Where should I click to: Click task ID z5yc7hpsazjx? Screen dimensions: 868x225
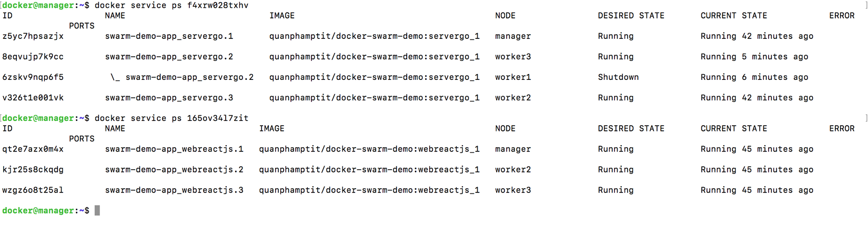tap(33, 36)
